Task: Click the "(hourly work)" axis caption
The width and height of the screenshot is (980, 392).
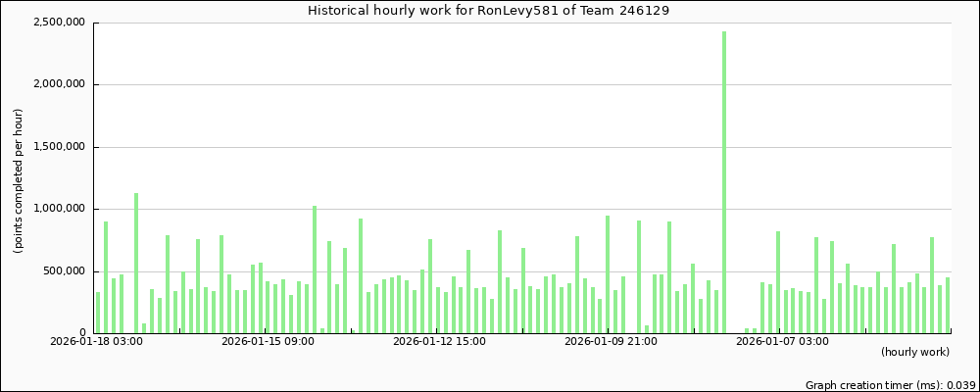Action: (914, 352)
